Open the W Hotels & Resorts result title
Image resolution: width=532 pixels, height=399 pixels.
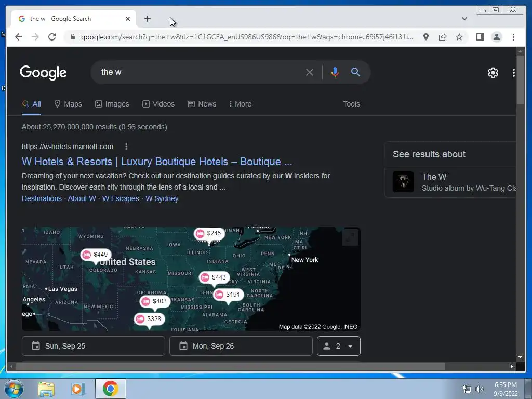coord(157,162)
